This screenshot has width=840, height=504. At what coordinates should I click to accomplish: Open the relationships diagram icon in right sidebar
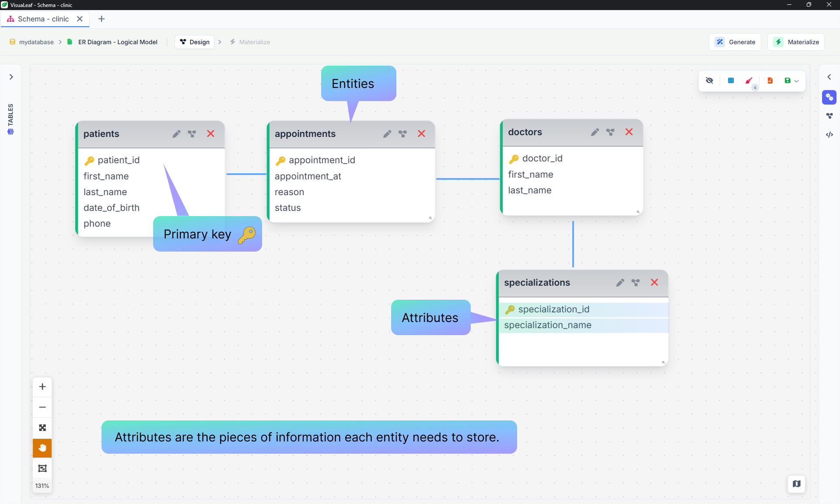pyautogui.click(x=829, y=116)
